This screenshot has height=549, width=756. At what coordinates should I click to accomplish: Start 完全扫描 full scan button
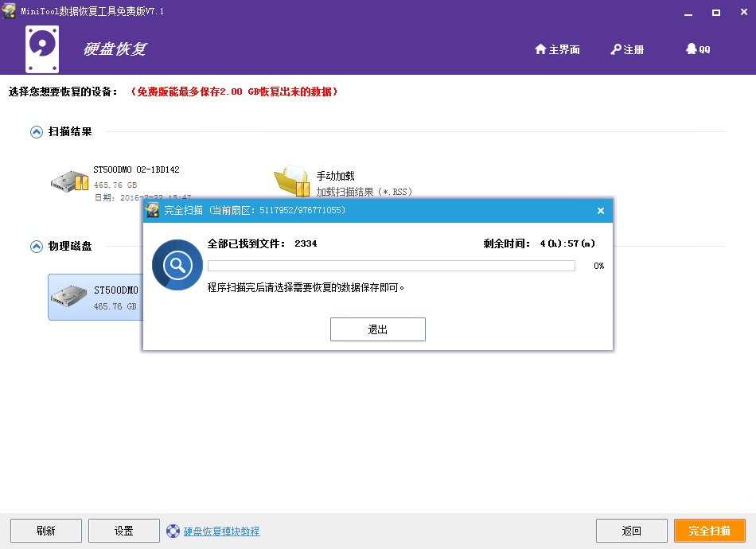(x=710, y=531)
